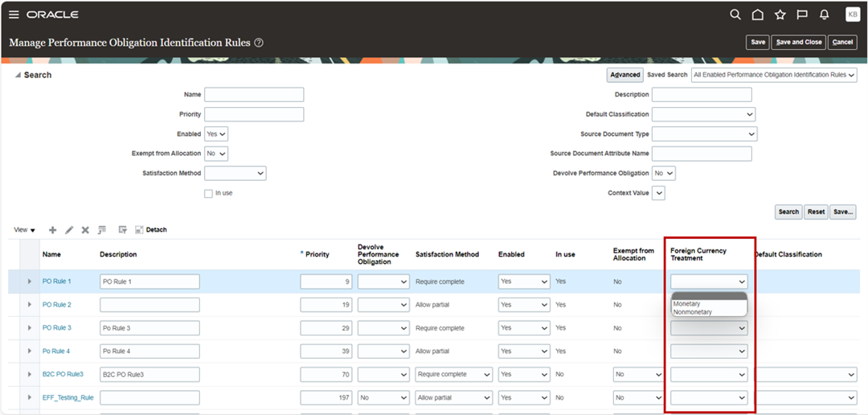Viewport: 868px width, 415px height.
Task: Expand the PO Rule 3 row
Action: pos(30,328)
